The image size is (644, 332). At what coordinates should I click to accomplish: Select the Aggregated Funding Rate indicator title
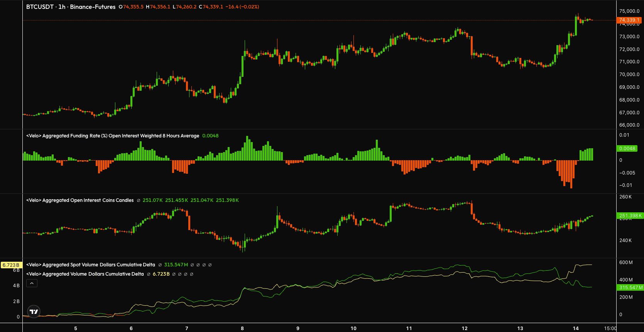click(x=113, y=136)
